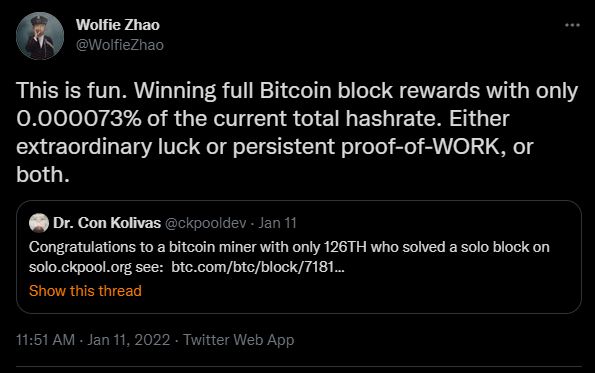Click Wolfie Zhao's profile avatar
Viewport: 595px width, 373px height.
point(40,36)
